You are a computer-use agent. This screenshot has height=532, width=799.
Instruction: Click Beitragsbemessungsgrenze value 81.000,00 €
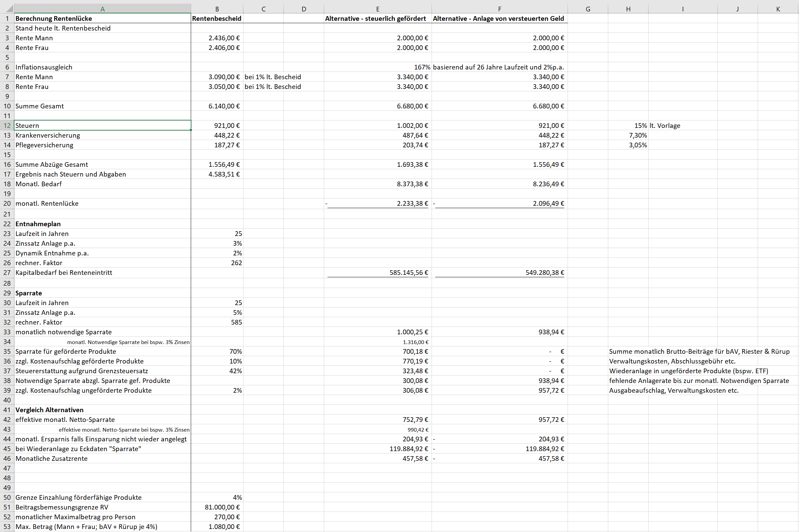[x=222, y=507]
